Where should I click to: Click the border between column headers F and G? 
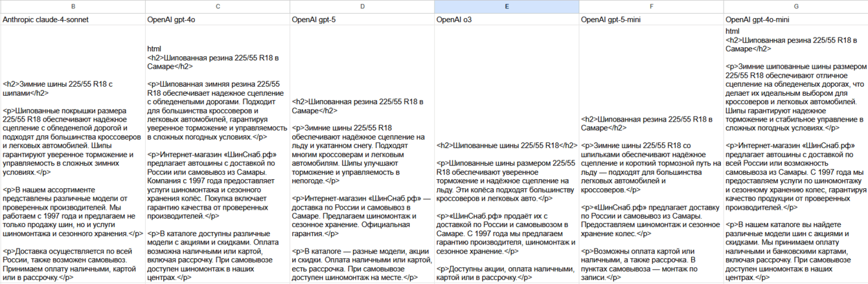[x=724, y=6]
